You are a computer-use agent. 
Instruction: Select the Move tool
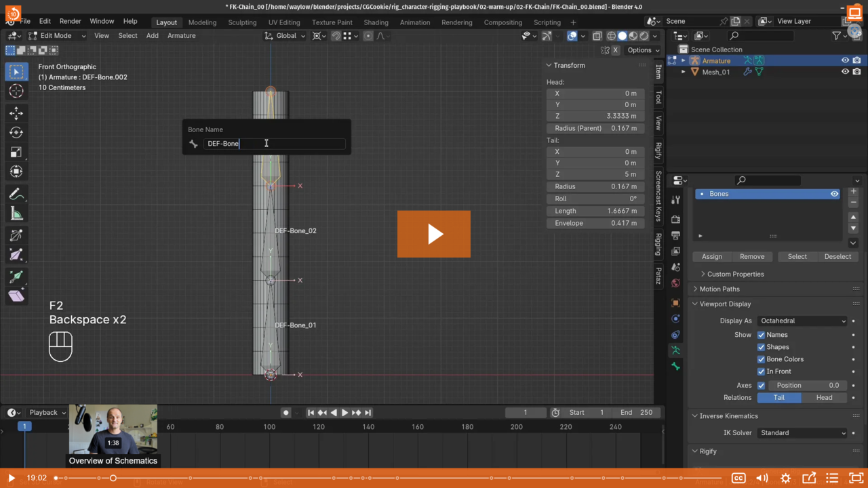[x=16, y=113]
